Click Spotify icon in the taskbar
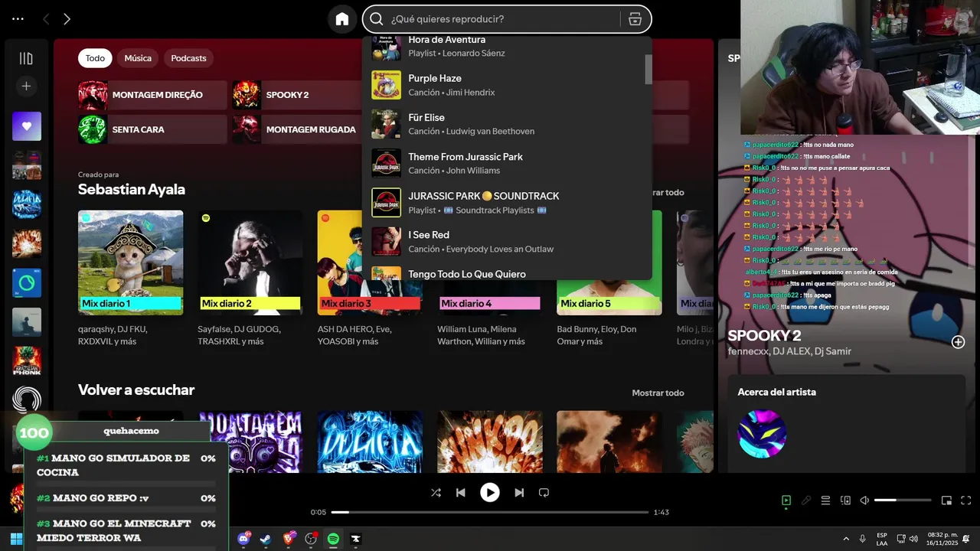 click(x=333, y=539)
